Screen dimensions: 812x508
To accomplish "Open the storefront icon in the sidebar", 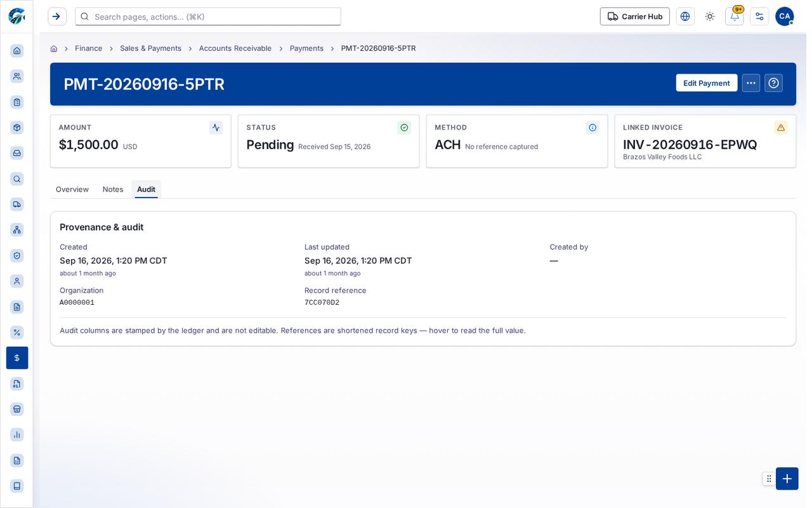I will 17,409.
